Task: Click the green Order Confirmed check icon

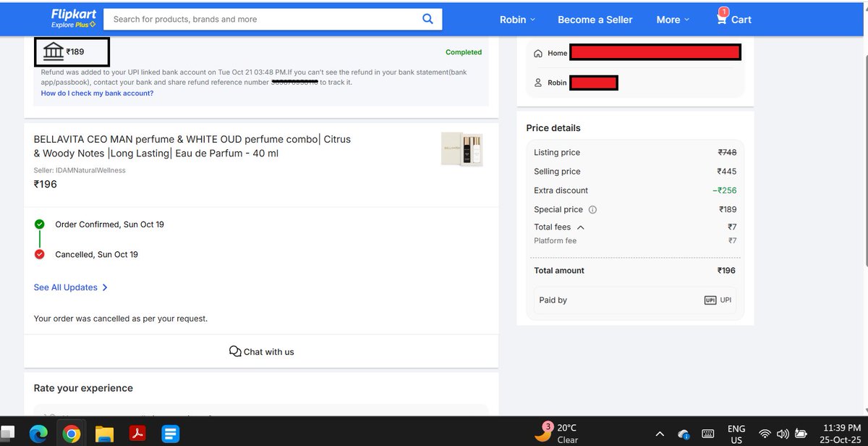Action: [40, 224]
